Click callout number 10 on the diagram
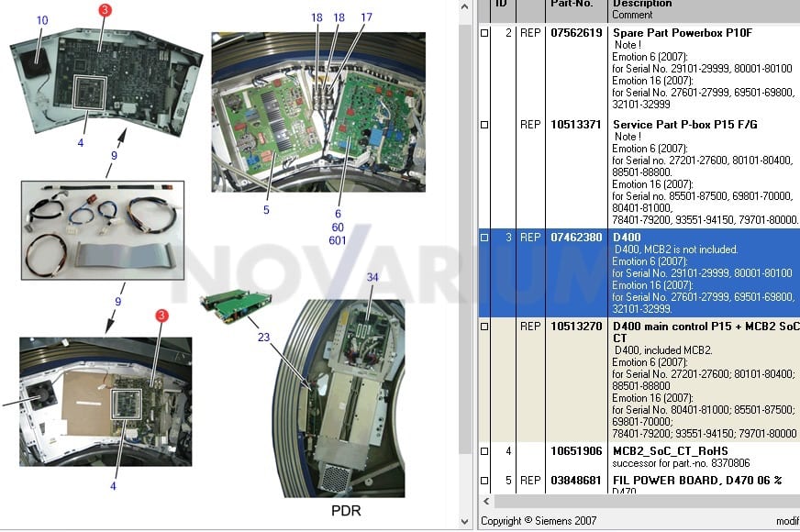Screen dimensions: 800x532 [42, 20]
